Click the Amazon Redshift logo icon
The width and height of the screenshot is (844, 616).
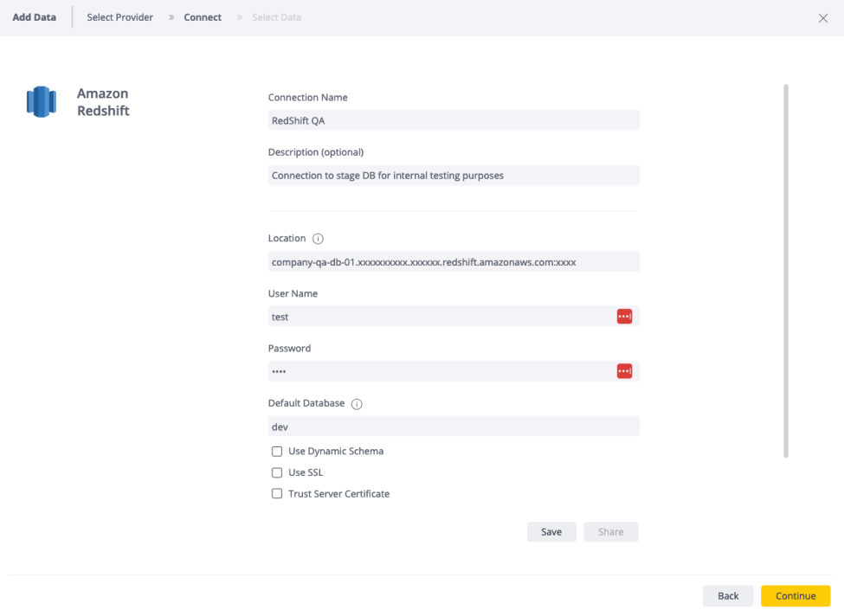(42, 101)
